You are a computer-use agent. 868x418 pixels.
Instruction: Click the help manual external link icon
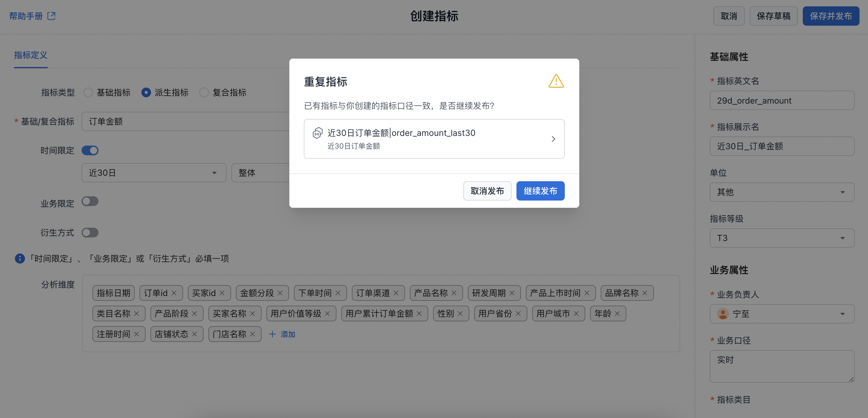point(51,16)
